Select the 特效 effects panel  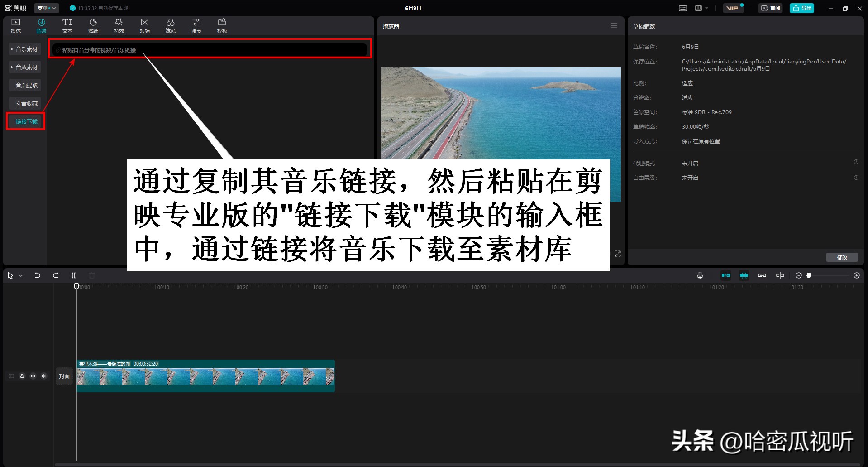(x=119, y=25)
